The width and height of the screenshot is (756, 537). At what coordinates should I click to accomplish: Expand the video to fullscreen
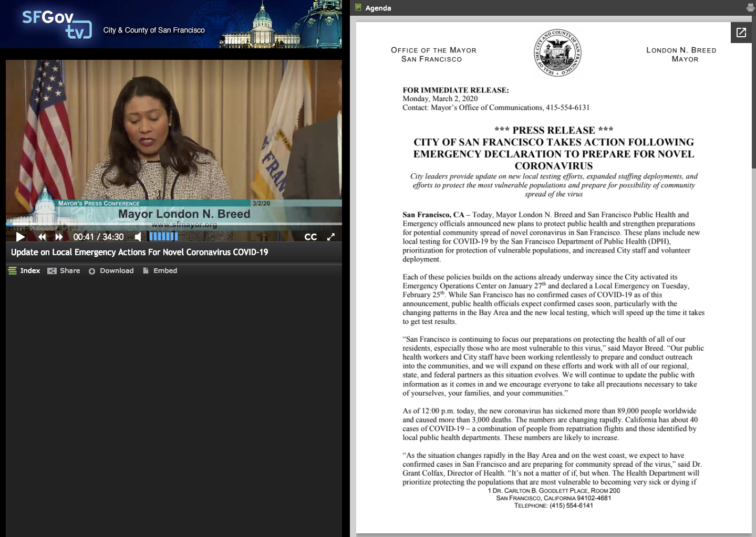[x=331, y=237]
